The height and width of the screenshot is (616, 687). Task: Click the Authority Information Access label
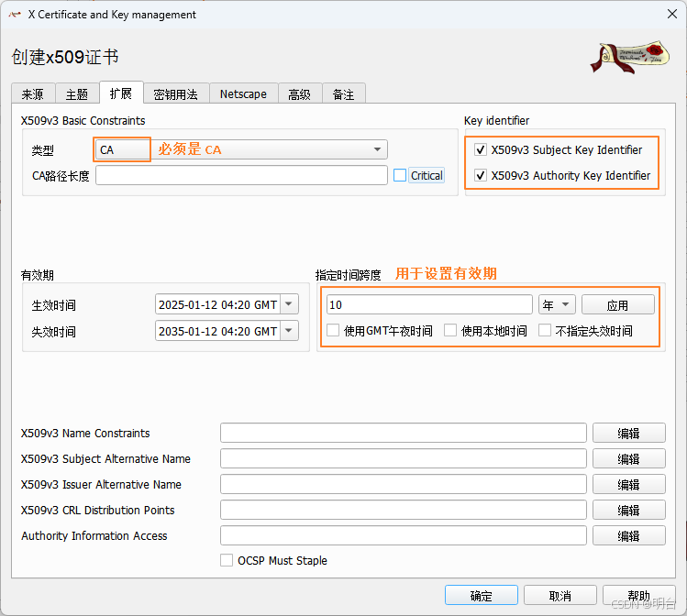[94, 536]
